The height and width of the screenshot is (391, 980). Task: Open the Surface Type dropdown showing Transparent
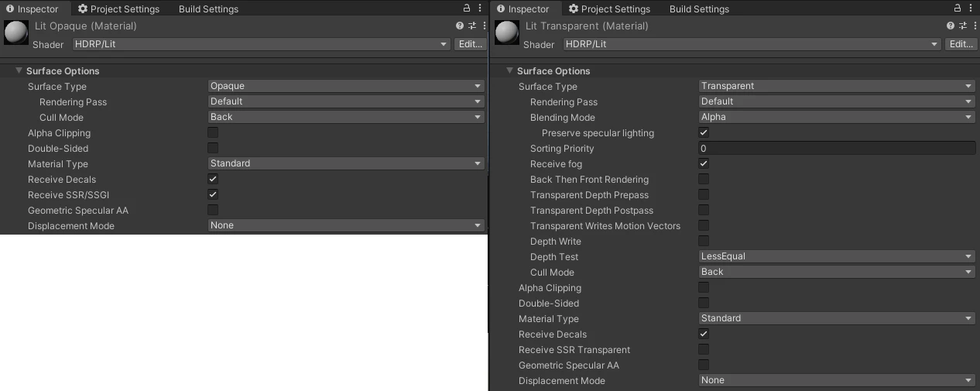click(x=837, y=86)
